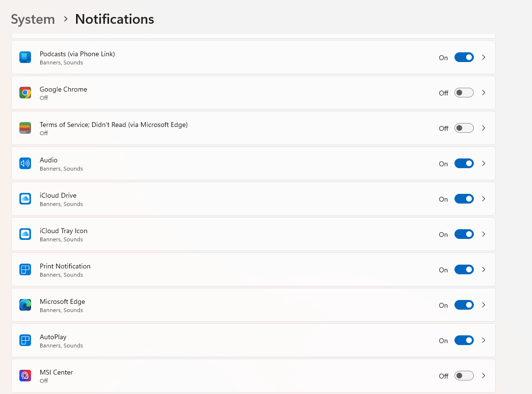Select the iCloud Drive label
This screenshot has height=394, width=532.
point(58,195)
